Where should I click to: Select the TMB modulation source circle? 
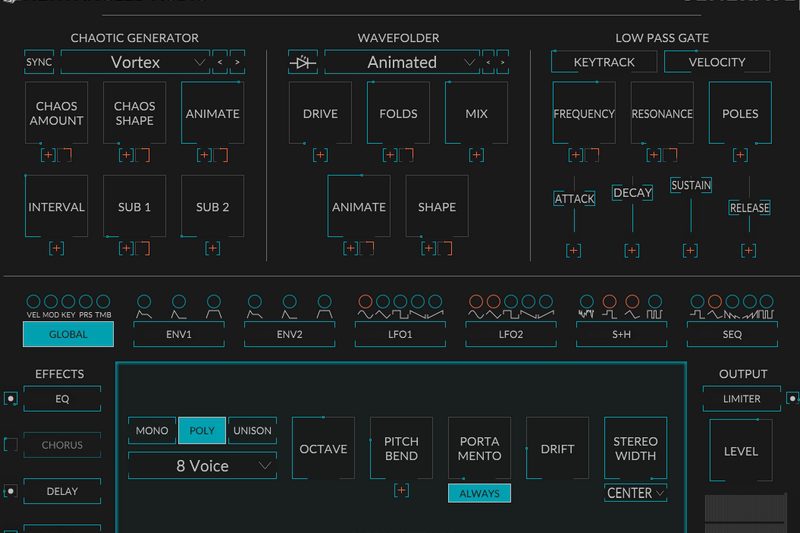click(x=103, y=301)
